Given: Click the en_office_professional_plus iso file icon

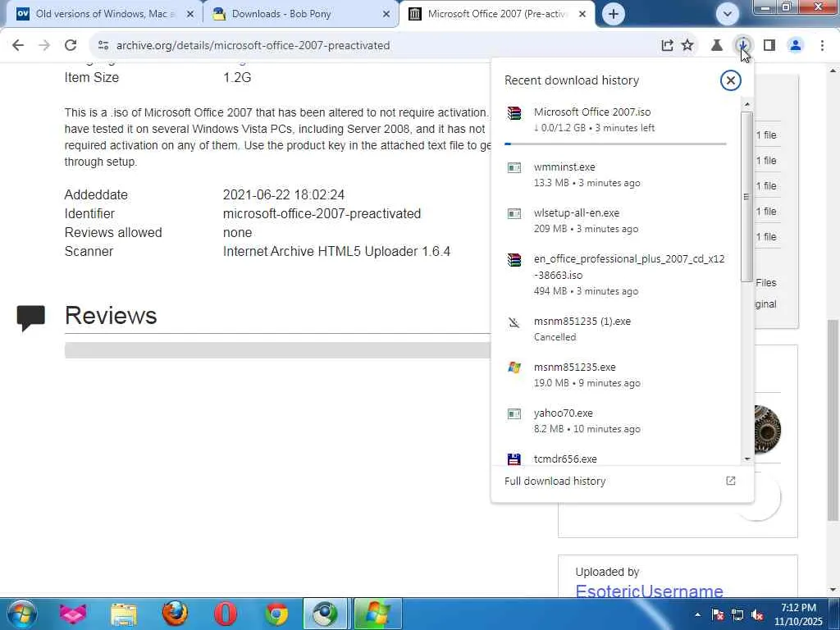Looking at the screenshot, I should (x=514, y=260).
